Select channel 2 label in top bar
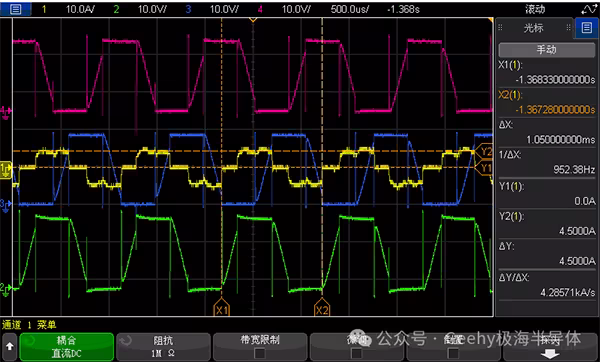Screen dimensions: 600x362 point(116,9)
